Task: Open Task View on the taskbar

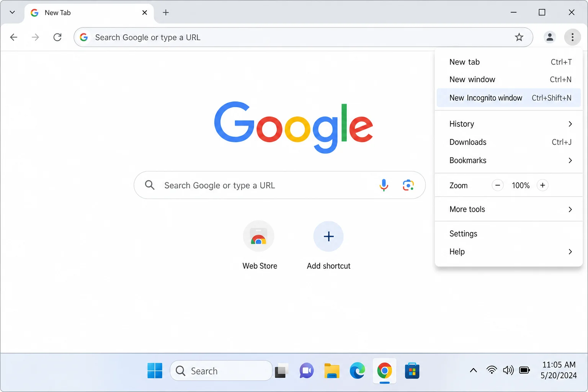Action: (281, 371)
